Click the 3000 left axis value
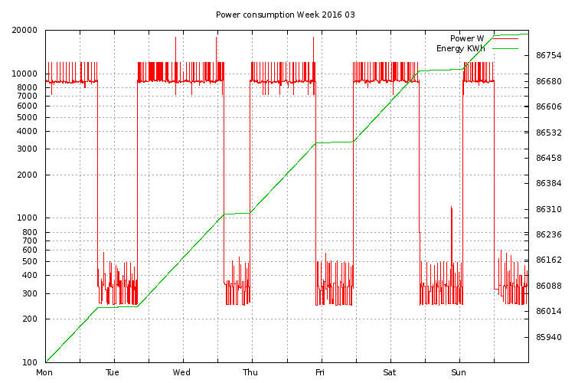Viewport: 588px width, 383px height. [x=28, y=149]
